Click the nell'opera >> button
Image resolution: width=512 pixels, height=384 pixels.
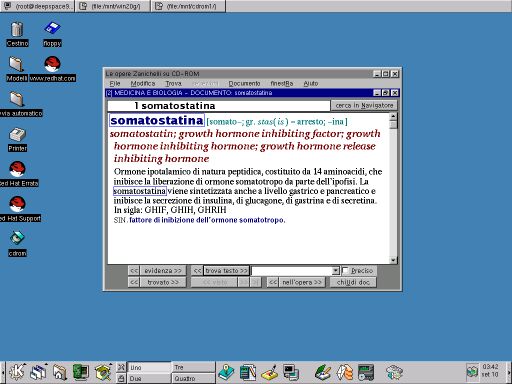tap(302, 282)
